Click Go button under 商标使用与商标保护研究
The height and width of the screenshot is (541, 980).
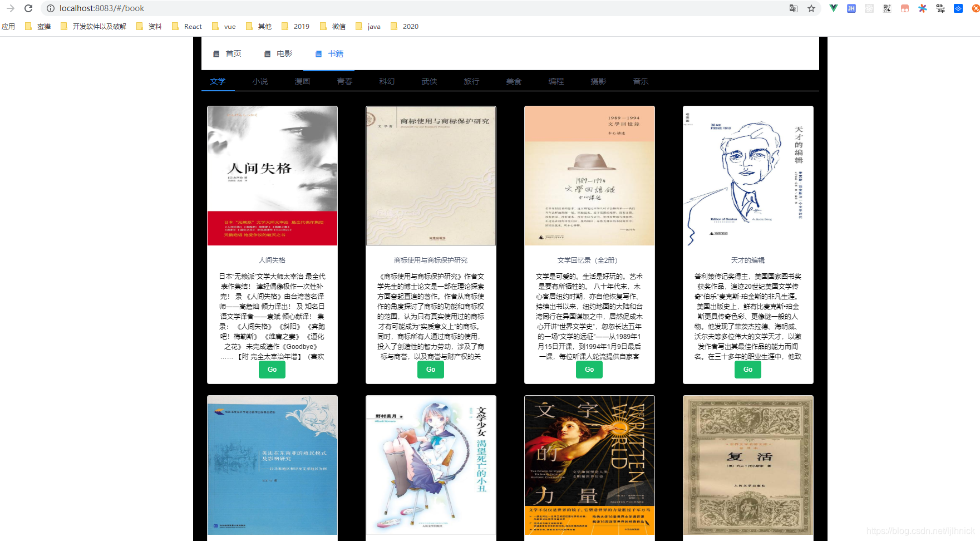click(431, 370)
